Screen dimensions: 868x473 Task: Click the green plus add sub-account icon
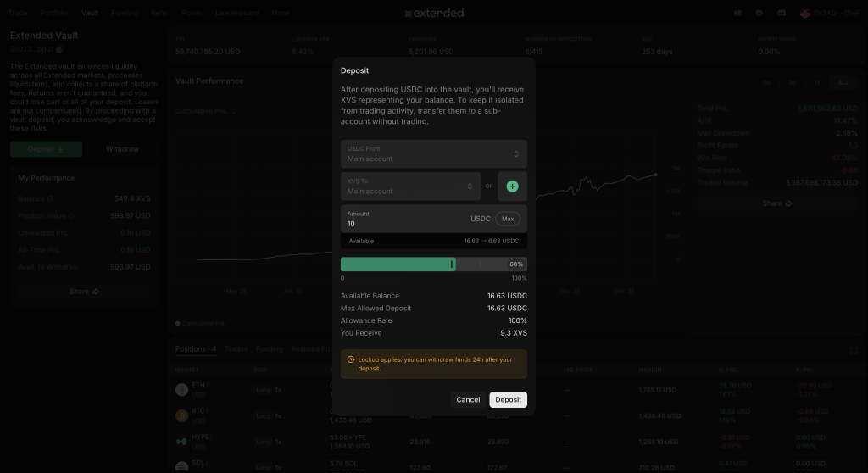coord(512,186)
